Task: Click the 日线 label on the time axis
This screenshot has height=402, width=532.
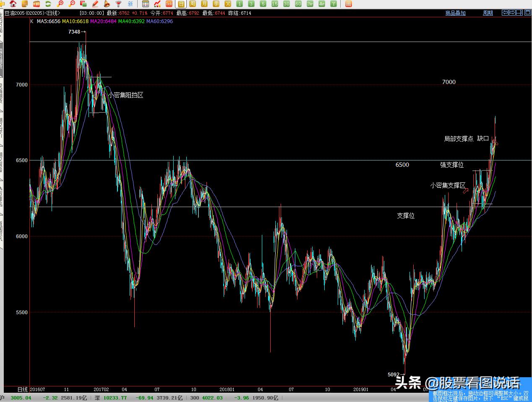Action: (x=22, y=389)
